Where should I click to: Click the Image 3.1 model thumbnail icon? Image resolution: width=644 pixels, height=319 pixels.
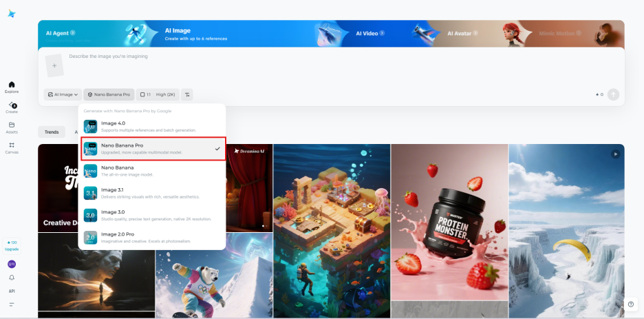[x=90, y=193]
